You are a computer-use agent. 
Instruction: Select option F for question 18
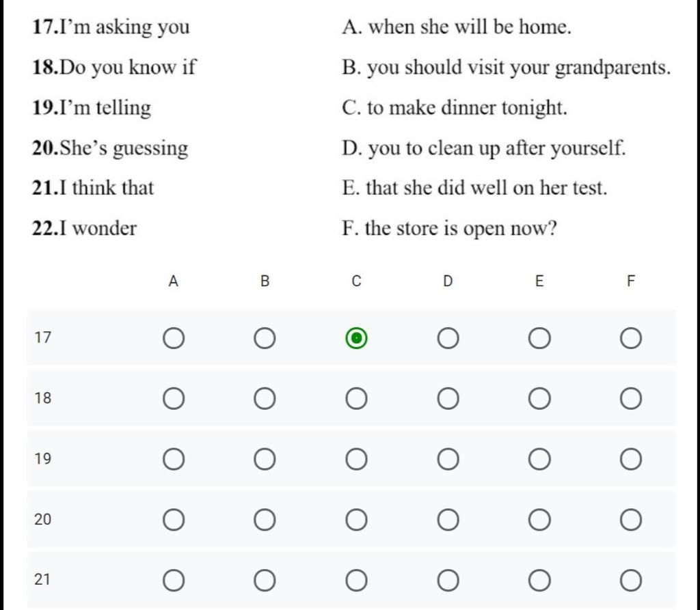631,399
